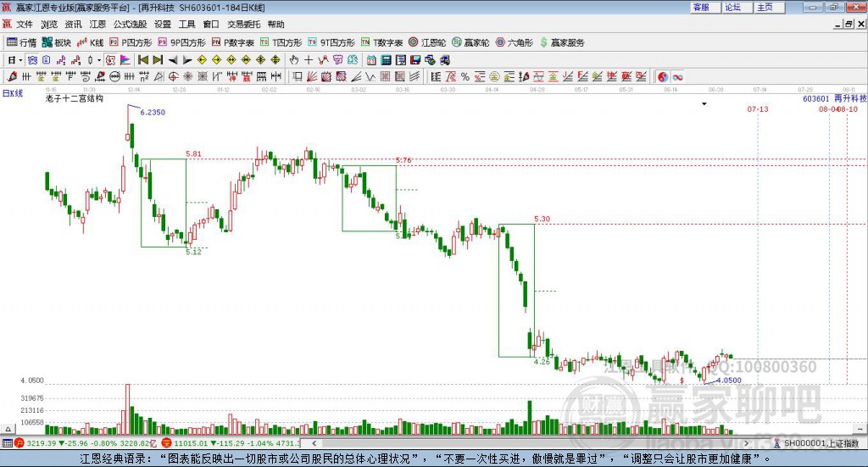Open the T数字表 time table
The width and height of the screenshot is (868, 467).
tap(382, 42)
